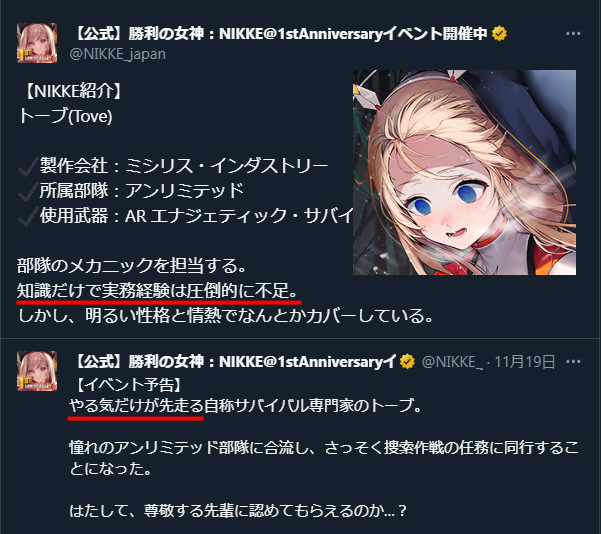Screen dimensions: 601x534
Task: Click the checkmark beside 所属部隊
Action: (28, 191)
